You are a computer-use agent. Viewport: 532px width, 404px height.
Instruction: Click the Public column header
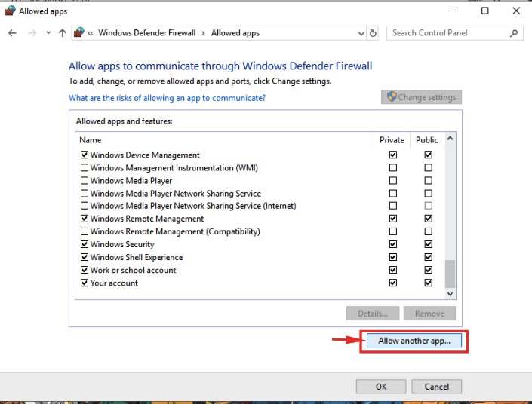point(427,140)
